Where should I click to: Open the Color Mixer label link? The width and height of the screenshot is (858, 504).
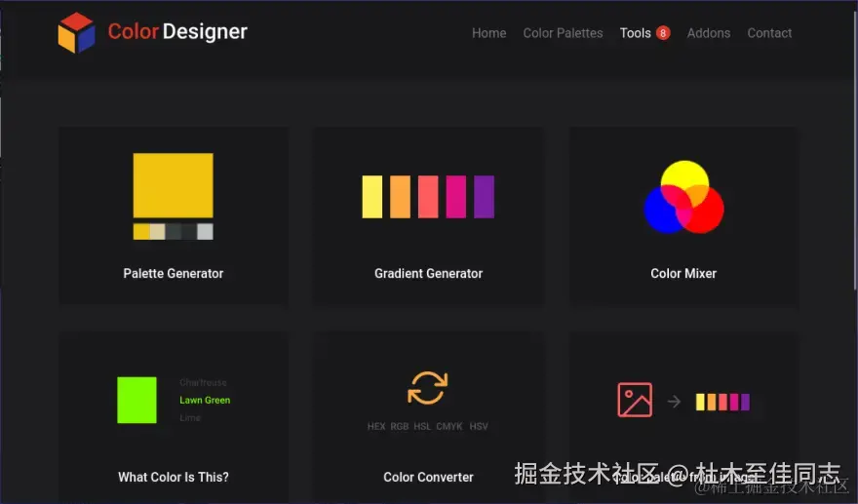coord(683,274)
